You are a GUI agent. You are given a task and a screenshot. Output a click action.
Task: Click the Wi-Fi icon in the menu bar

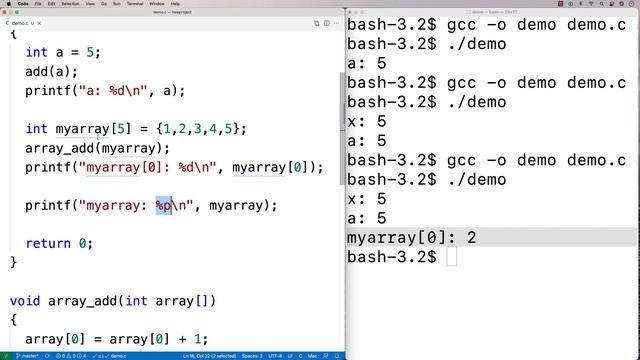coord(591,4)
